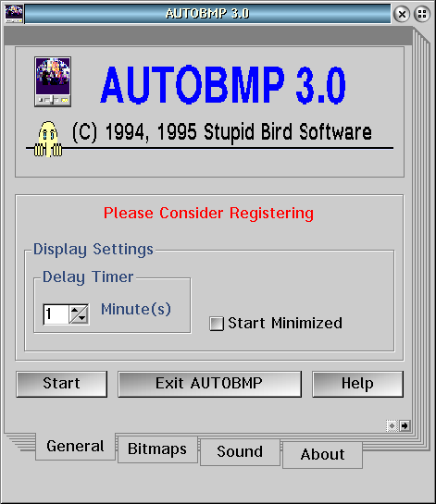Screen dimensions: 436x504
Task: Click the Exit AUTOBMP button
Action: tap(210, 384)
